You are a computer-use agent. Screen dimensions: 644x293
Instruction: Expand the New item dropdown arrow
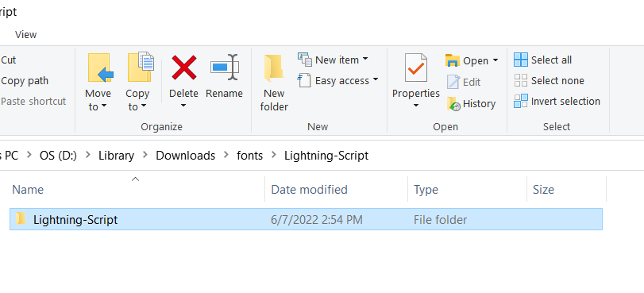pos(364,60)
